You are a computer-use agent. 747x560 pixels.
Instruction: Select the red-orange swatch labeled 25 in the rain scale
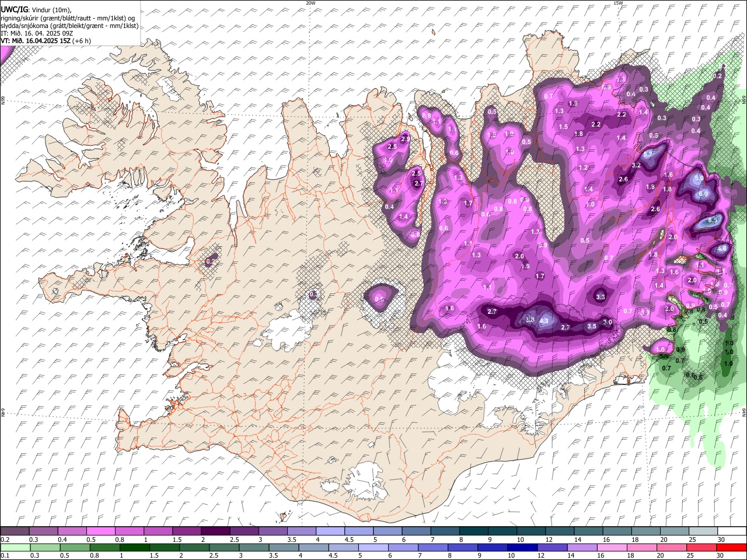pyautogui.click(x=701, y=548)
